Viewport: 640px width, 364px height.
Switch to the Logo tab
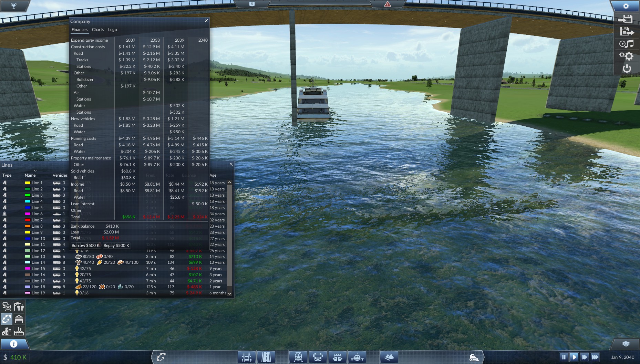coord(112,30)
